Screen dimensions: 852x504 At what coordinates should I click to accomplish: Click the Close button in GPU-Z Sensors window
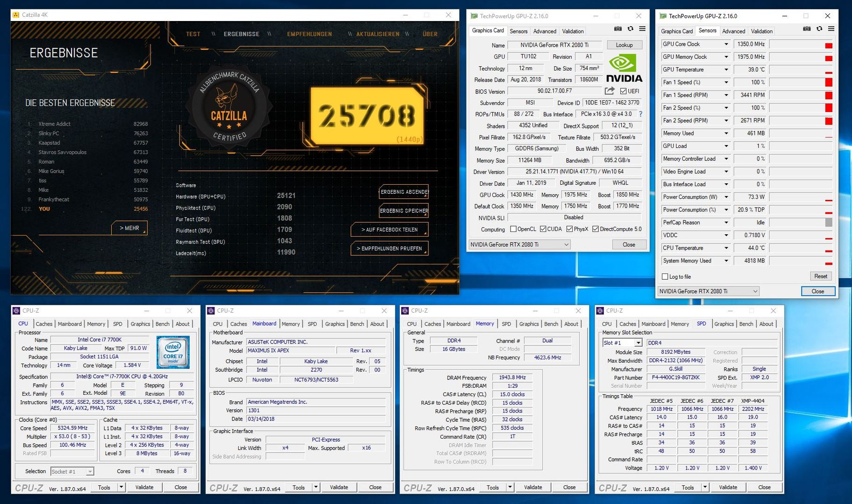(x=818, y=291)
